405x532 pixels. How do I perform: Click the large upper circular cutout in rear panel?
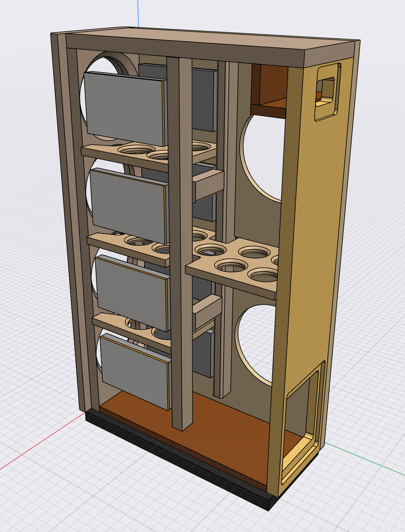click(x=263, y=157)
